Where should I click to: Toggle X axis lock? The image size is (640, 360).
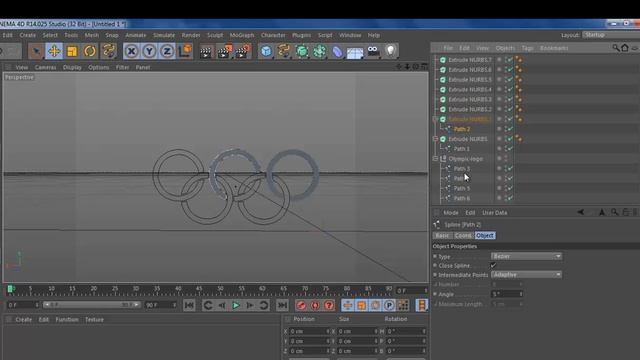131,51
